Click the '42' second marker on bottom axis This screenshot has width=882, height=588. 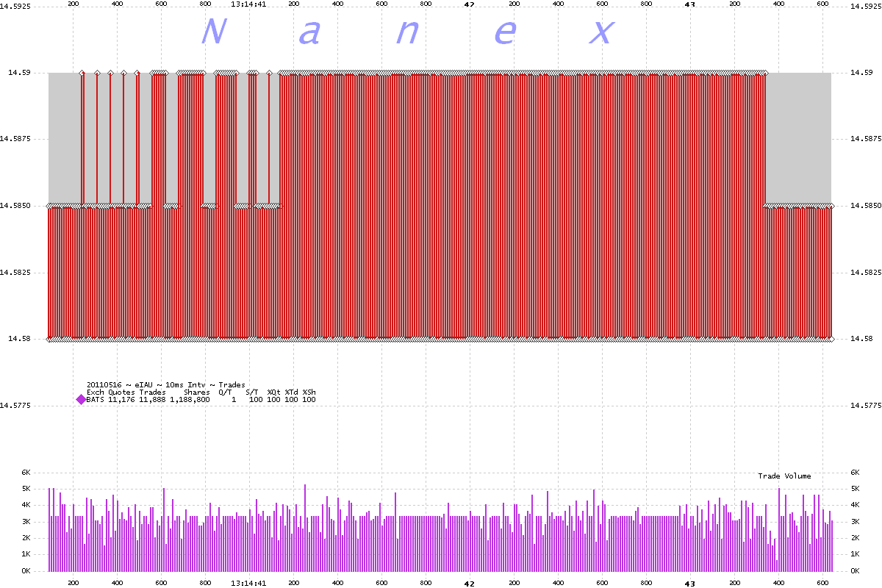coord(470,583)
